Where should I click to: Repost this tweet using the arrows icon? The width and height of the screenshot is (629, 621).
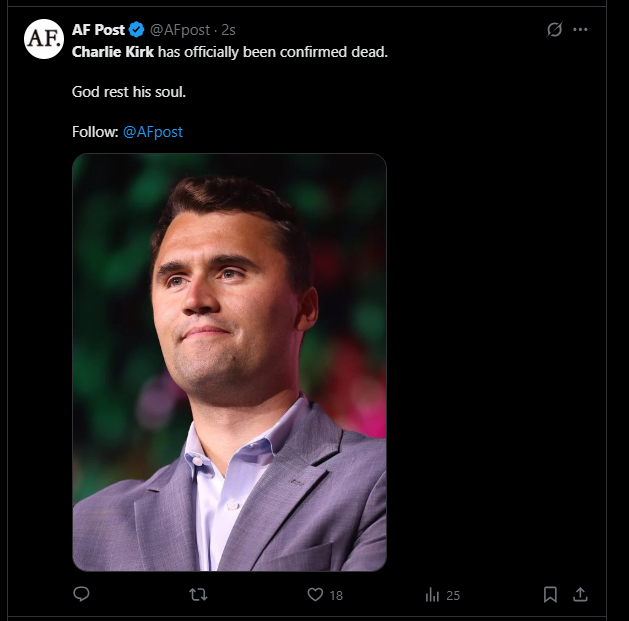(199, 594)
